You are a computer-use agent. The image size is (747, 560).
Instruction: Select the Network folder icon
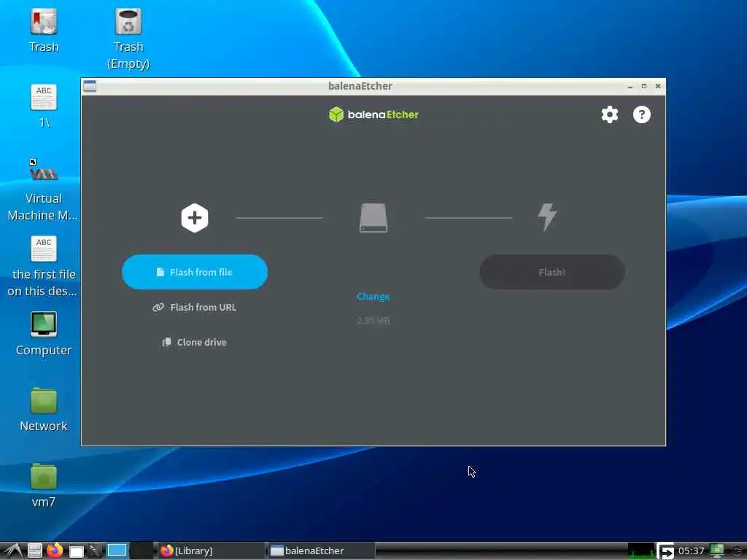(x=43, y=410)
